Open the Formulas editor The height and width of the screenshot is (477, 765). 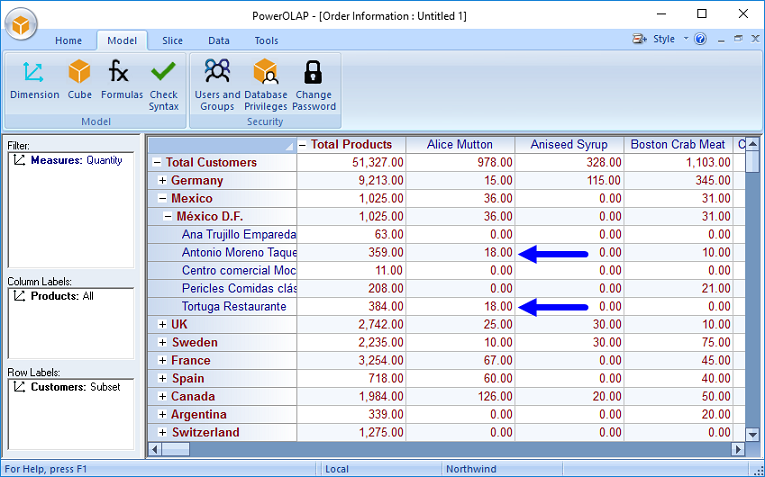click(x=121, y=80)
